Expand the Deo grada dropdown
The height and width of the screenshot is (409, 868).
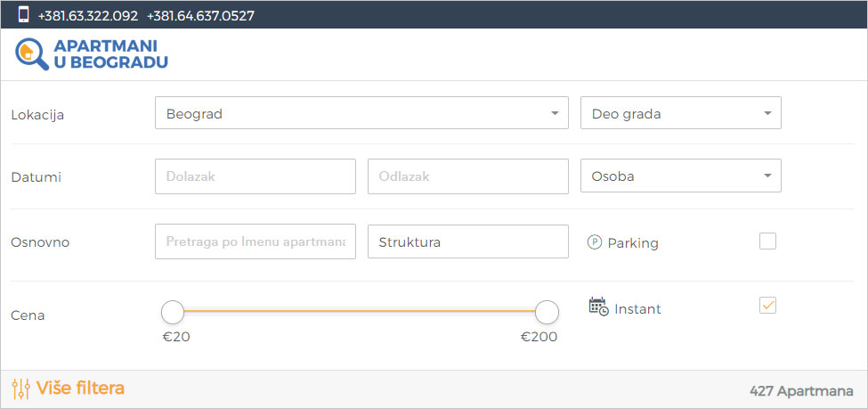pyautogui.click(x=680, y=113)
